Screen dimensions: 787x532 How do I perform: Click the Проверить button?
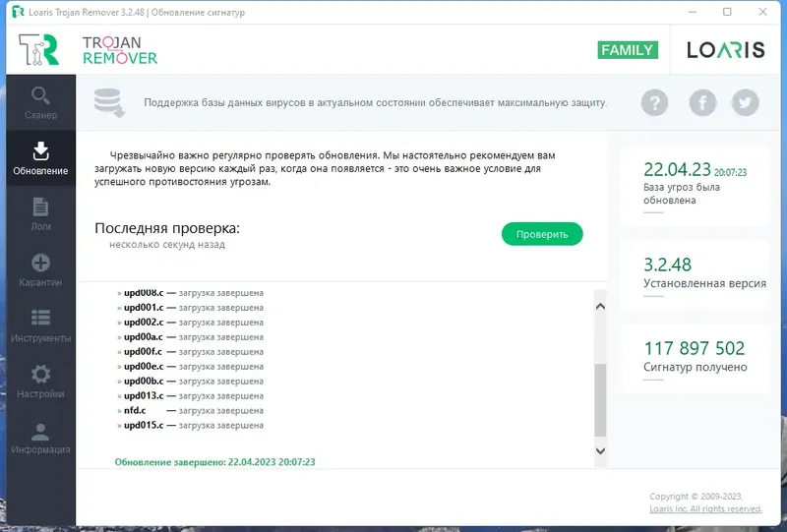point(542,234)
